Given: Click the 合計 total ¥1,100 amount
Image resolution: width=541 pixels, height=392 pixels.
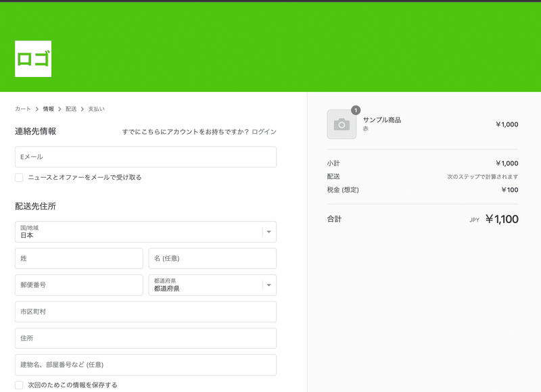Looking at the screenshot, I should coord(502,219).
